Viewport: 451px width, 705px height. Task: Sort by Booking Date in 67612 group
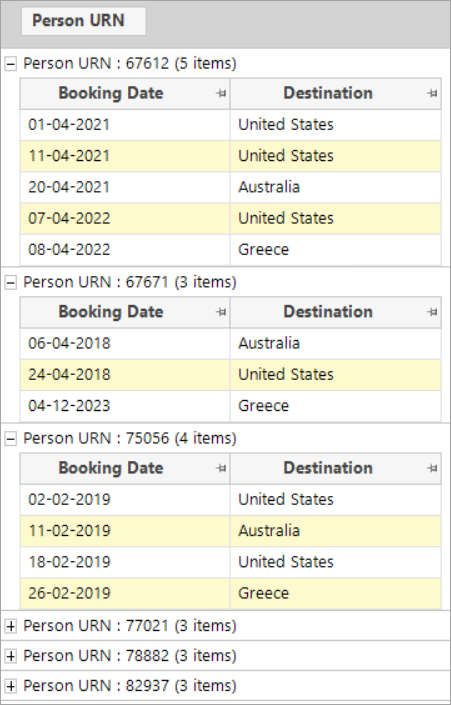pyautogui.click(x=111, y=93)
